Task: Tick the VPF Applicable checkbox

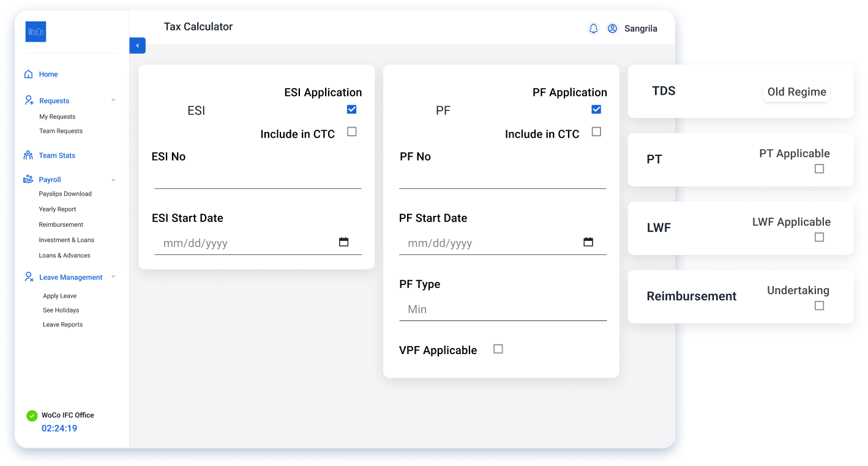Action: coord(498,349)
